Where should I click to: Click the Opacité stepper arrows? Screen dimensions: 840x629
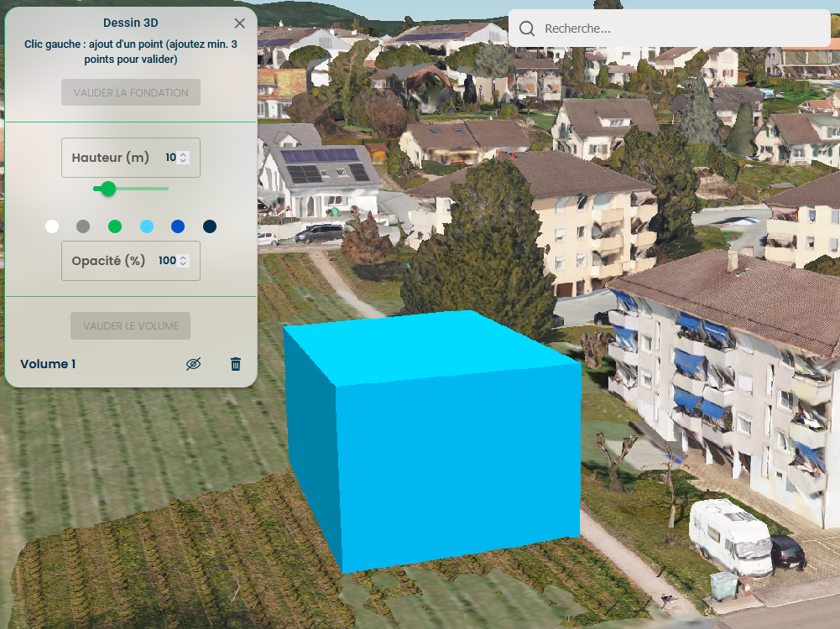pyautogui.click(x=183, y=261)
